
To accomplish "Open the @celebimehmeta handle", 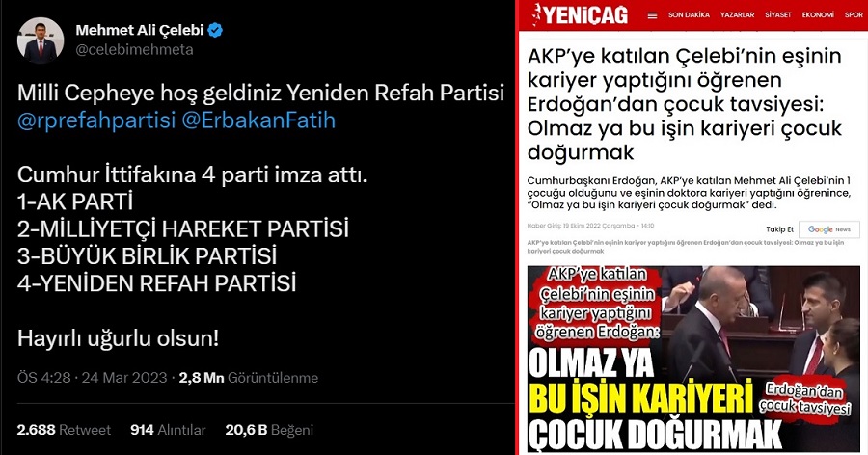I will click(x=134, y=50).
